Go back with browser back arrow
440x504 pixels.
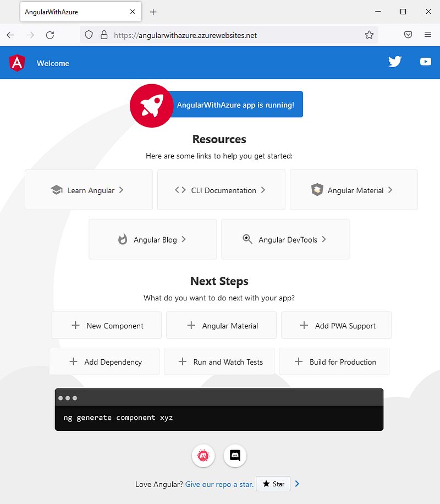(10, 35)
